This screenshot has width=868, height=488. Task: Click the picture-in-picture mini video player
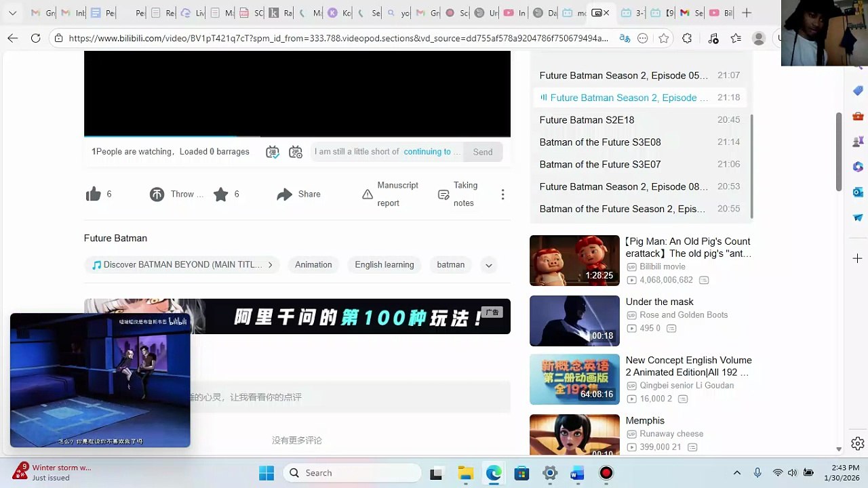(100, 380)
